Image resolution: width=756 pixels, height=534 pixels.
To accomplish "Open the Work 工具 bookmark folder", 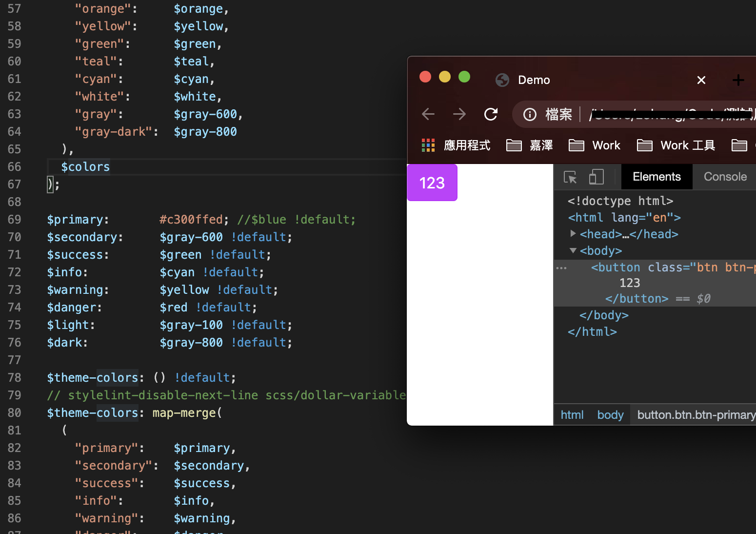I will 676,145.
